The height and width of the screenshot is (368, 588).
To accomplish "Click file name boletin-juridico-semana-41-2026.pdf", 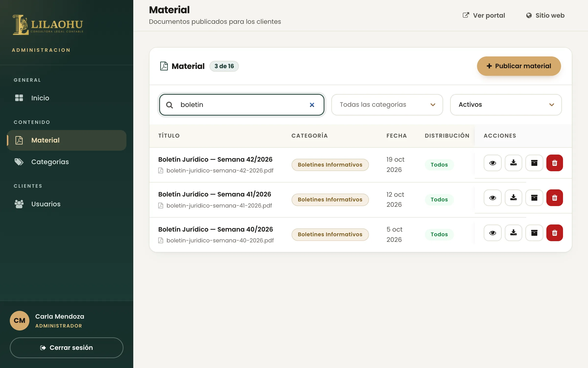I will [x=219, y=206].
